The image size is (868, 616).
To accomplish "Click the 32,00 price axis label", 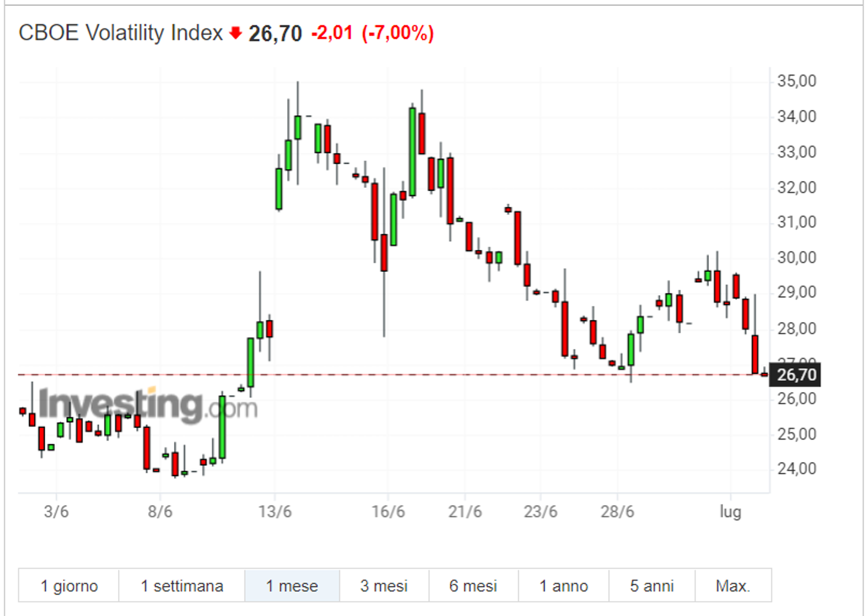I will 797,187.
